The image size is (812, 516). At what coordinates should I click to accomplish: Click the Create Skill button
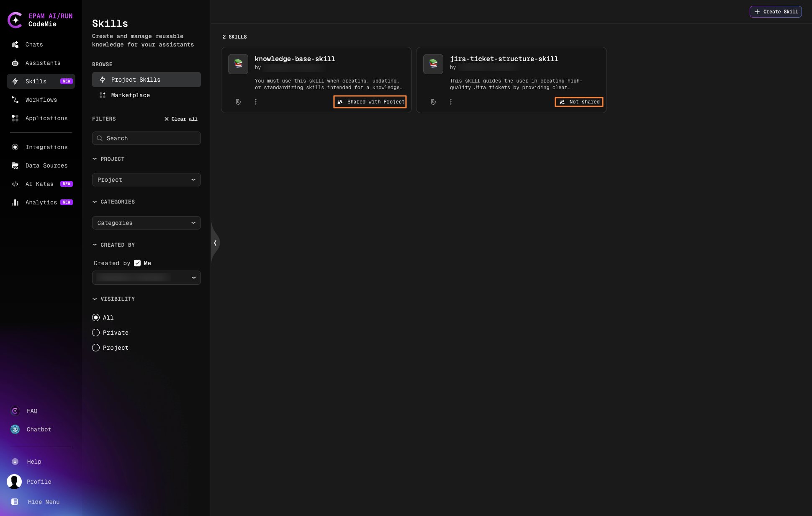[776, 12]
